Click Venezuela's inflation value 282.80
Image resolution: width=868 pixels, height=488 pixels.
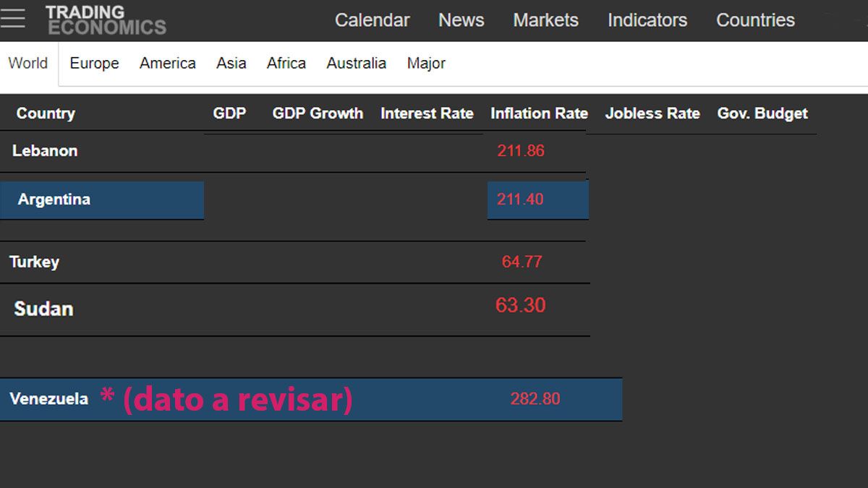535,399
